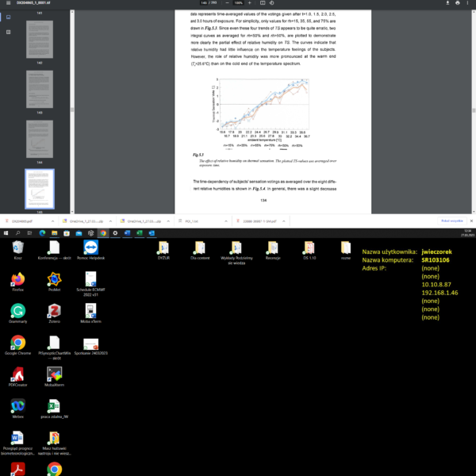Screen dimensions: 476x476
Task: Select the highlighted page 145 thumbnail
Action: click(40, 188)
